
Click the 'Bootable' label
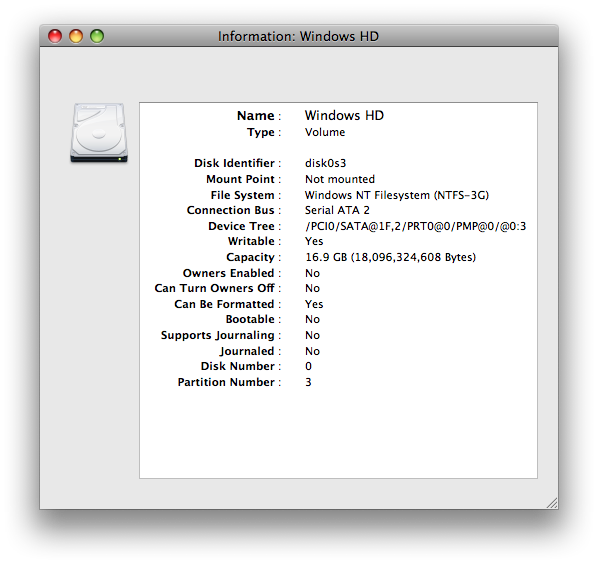pos(250,319)
